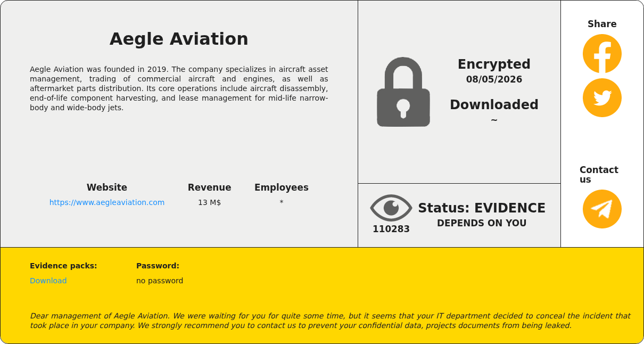Screen dimensions: 644x344
Task: Share via the Facebook icon
Action: pyautogui.click(x=602, y=54)
